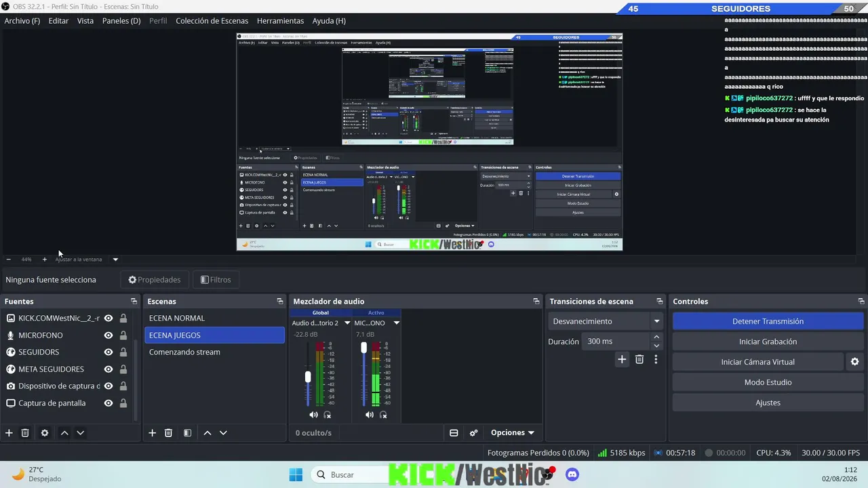Click the Filtros button
Image resolution: width=868 pixels, height=488 pixels.
[x=216, y=280]
